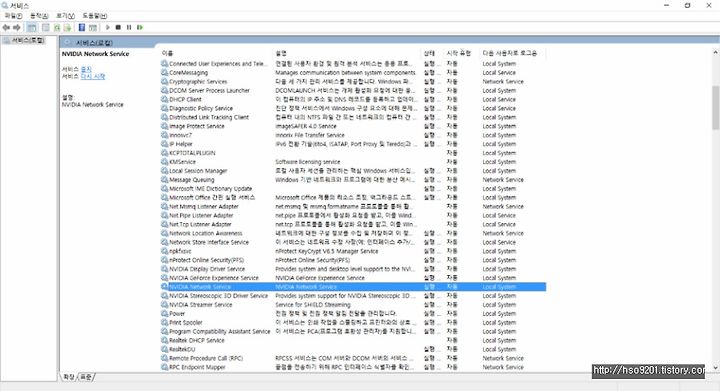The width and height of the screenshot is (720, 391).
Task: Click the 서비스 중지 link
Action: coord(86,69)
